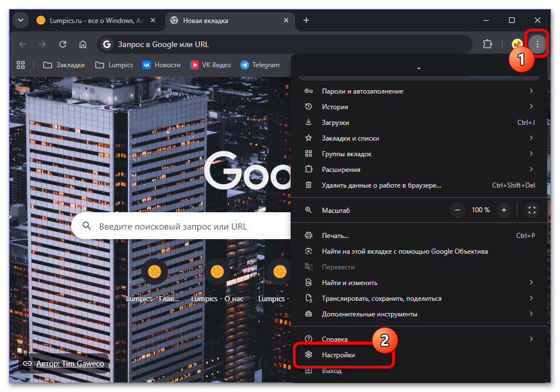
Task: Click the Загрузки download icon
Action: [x=309, y=123]
